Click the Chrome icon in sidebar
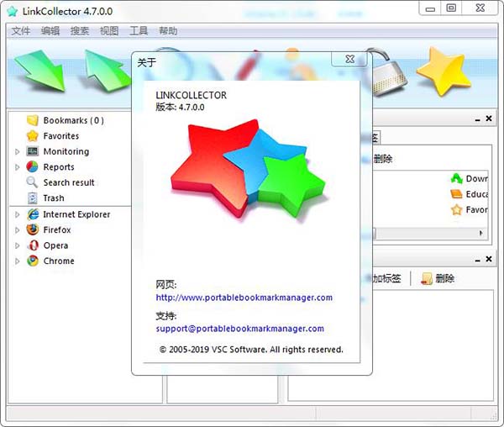Viewport: 504px width, 427px height. (33, 261)
